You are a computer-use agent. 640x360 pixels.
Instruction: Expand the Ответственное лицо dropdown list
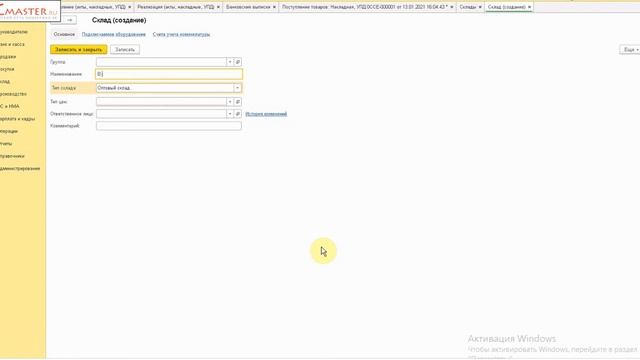[x=230, y=114]
